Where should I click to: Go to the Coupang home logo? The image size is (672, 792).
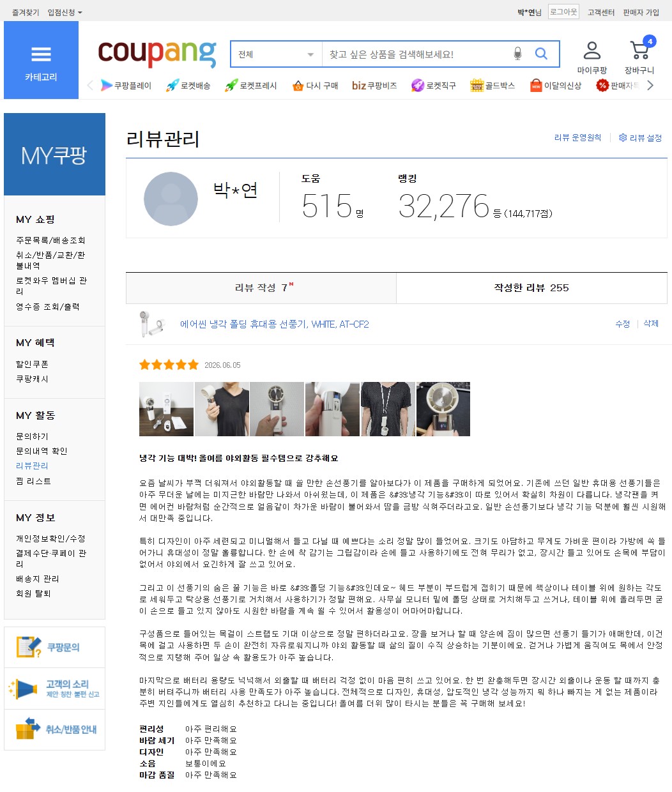(x=157, y=53)
